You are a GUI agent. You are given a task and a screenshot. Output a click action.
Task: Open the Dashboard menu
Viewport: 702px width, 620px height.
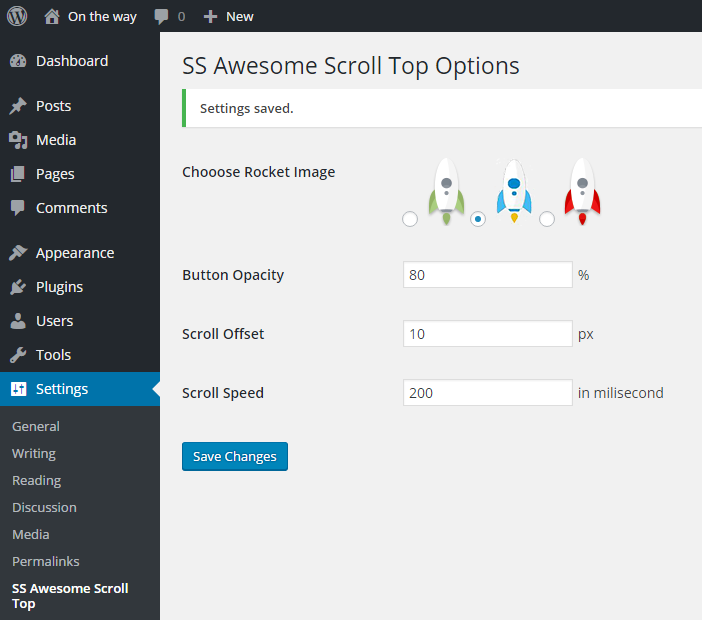click(x=80, y=61)
